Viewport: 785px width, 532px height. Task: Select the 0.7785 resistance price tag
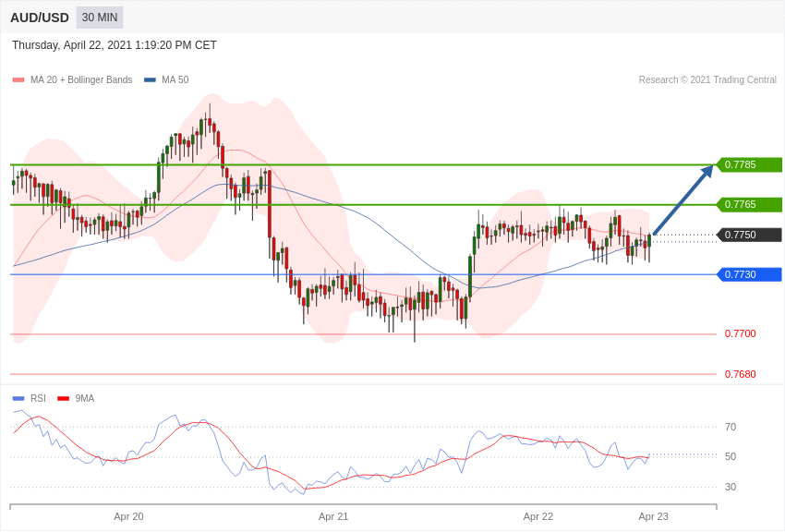pos(750,164)
